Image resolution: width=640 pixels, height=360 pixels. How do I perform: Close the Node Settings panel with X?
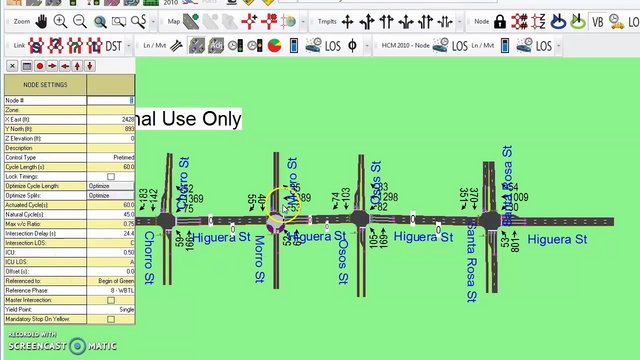point(12,66)
